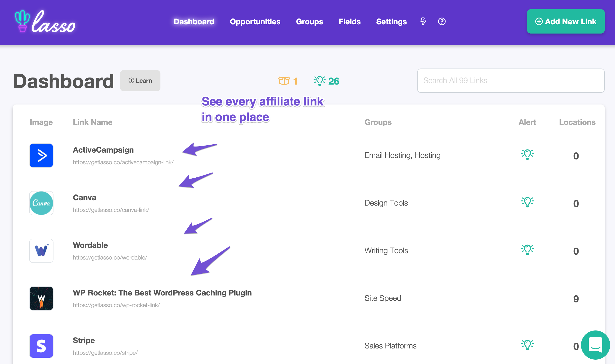This screenshot has height=364, width=615.
Task: Click the getlasso.co/wordable/ URL
Action: [110, 258]
